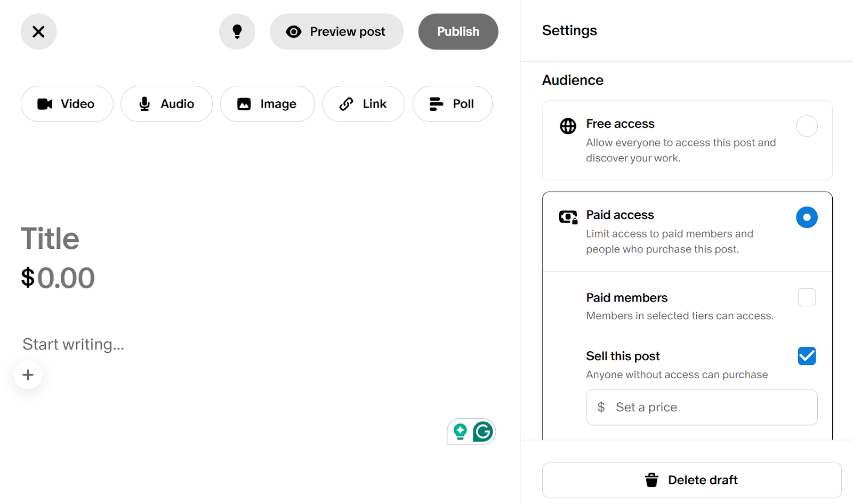Image resolution: width=853 pixels, height=504 pixels.
Task: Add Audio to the post
Action: pos(166,104)
